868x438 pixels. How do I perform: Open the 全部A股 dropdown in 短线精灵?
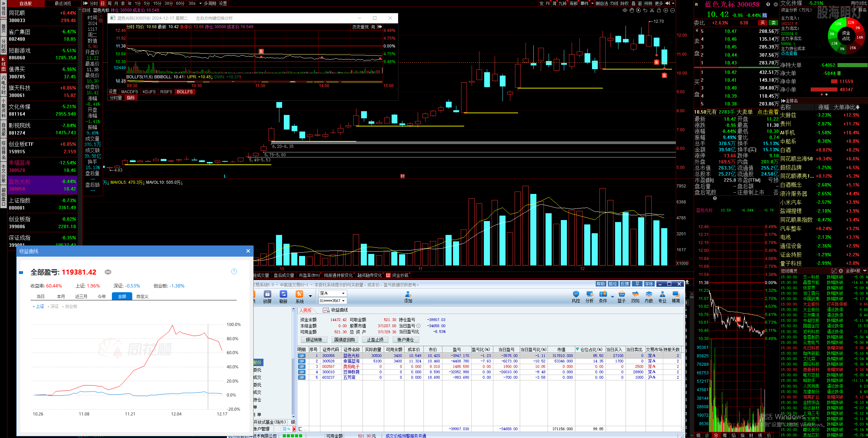(856, 271)
